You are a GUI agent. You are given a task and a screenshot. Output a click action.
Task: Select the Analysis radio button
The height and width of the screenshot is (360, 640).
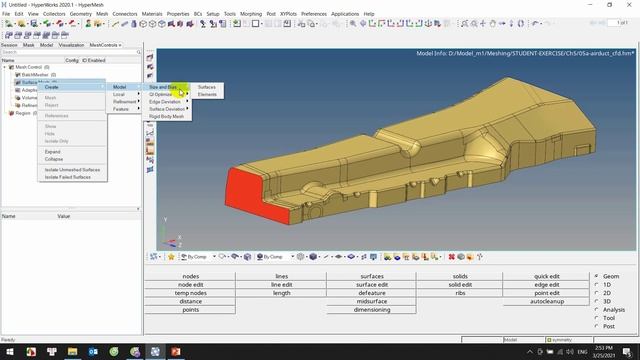(597, 310)
